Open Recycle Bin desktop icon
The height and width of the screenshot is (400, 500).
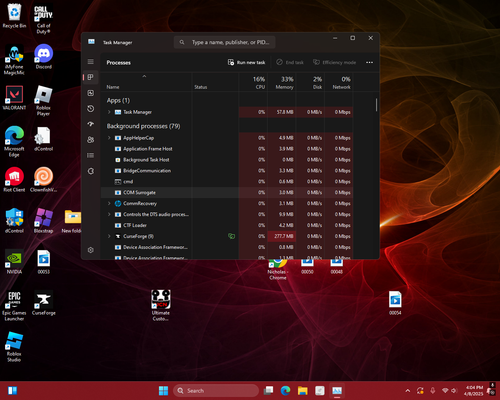[x=14, y=16]
